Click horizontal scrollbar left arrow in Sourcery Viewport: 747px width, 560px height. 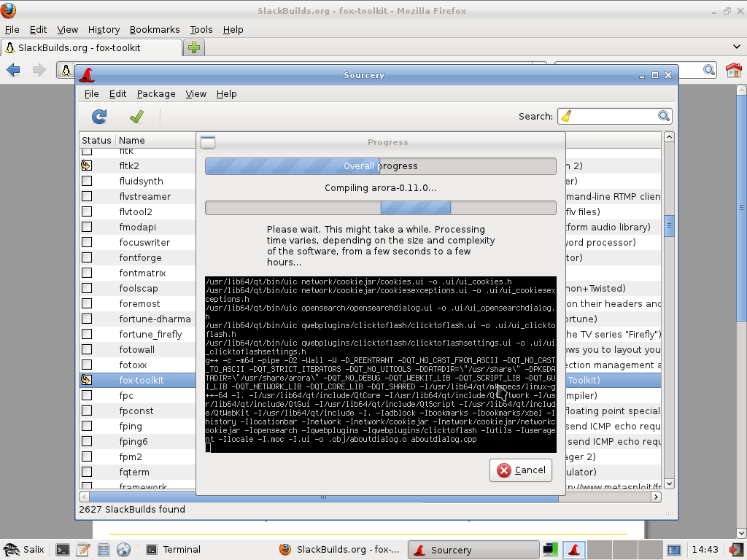coord(85,497)
